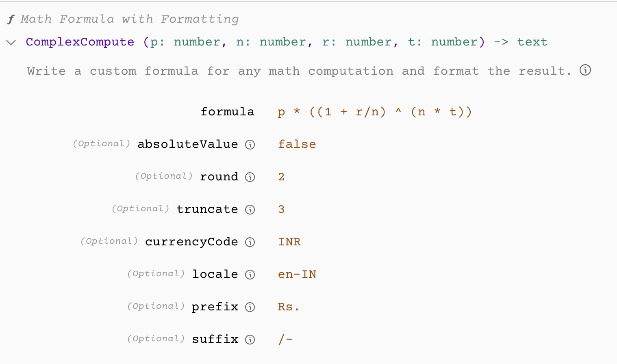Click the function 'f' symbol icon
Image resolution: width=617 pixels, height=364 pixels.
coord(10,18)
